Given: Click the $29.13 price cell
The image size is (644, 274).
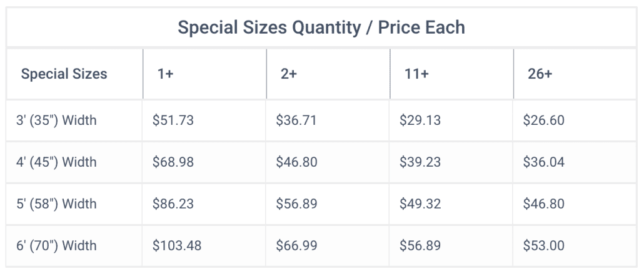Looking at the screenshot, I should [420, 120].
